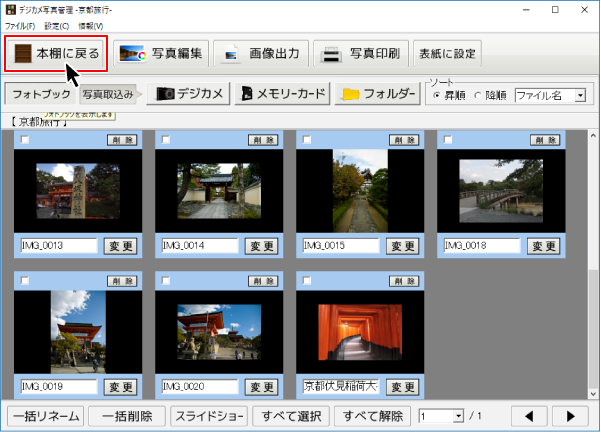Viewport: 601px width, 432px height.
Task: Check the box for IMG_0019
Action: 25,281
